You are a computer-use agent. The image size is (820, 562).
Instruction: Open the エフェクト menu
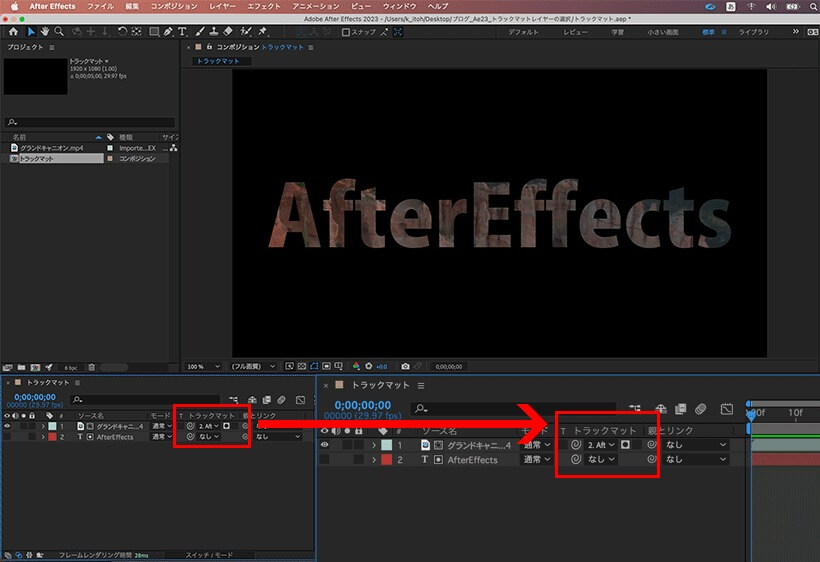(264, 6)
